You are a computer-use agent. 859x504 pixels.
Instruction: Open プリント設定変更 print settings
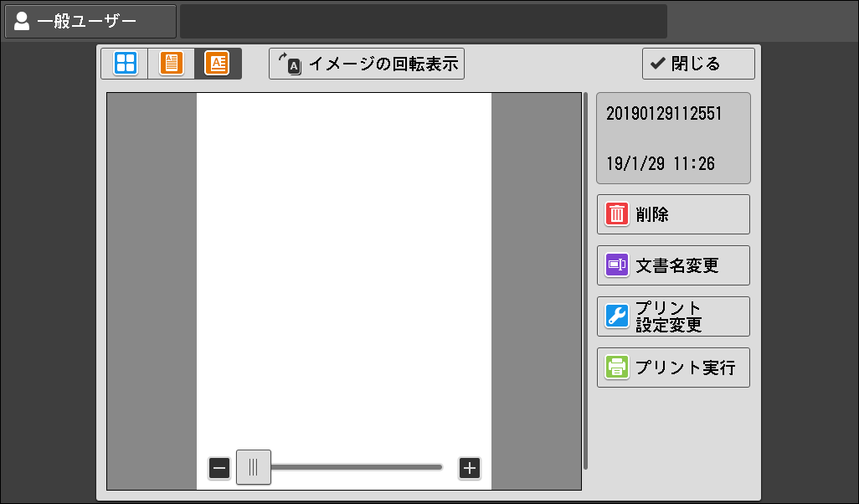point(673,316)
